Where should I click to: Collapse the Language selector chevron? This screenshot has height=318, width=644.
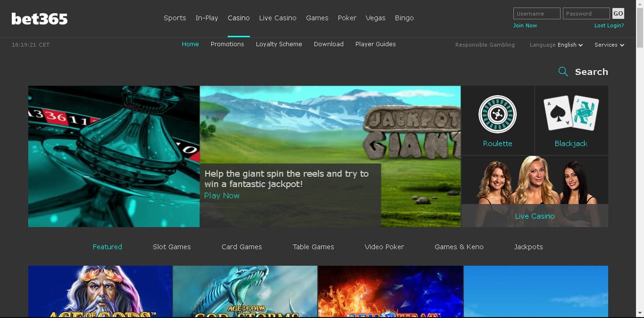[580, 45]
